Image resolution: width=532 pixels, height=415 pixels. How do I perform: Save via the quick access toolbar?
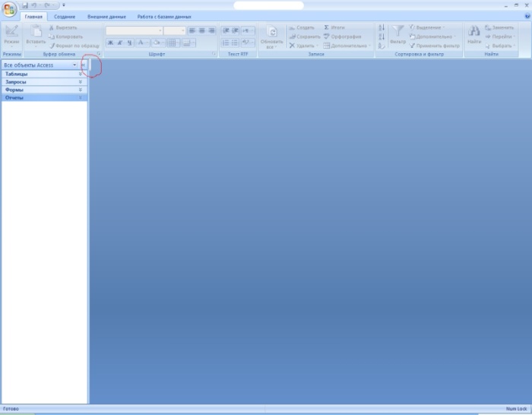(x=25, y=5)
